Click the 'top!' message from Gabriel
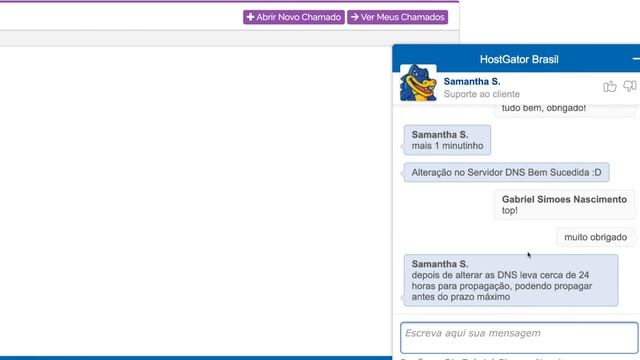 tap(564, 204)
